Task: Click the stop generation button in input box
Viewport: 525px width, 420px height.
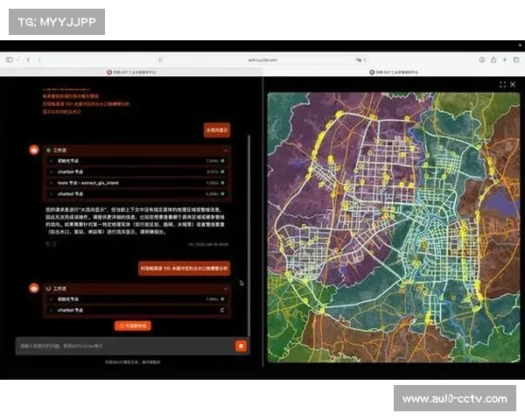Action: (241, 346)
